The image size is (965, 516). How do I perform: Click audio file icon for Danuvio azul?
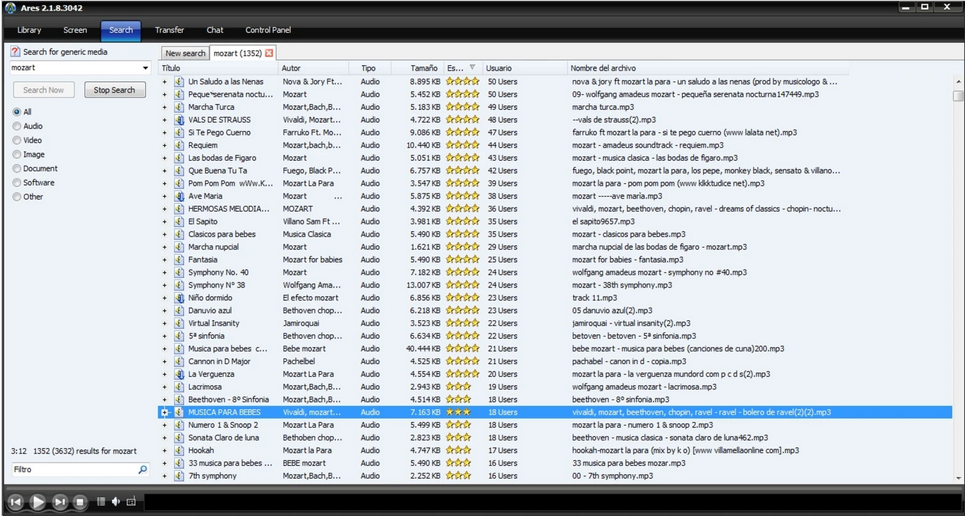(179, 310)
